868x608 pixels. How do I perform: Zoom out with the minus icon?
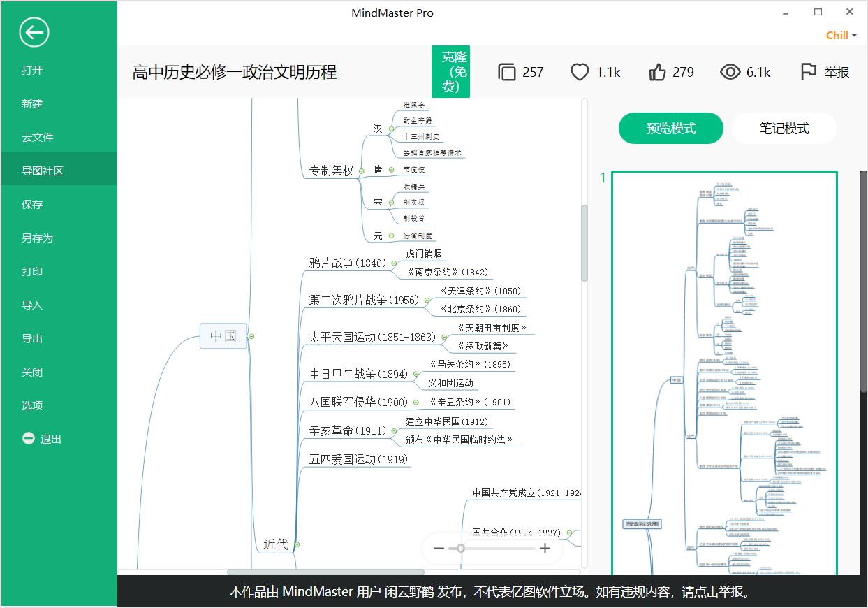[x=439, y=549]
